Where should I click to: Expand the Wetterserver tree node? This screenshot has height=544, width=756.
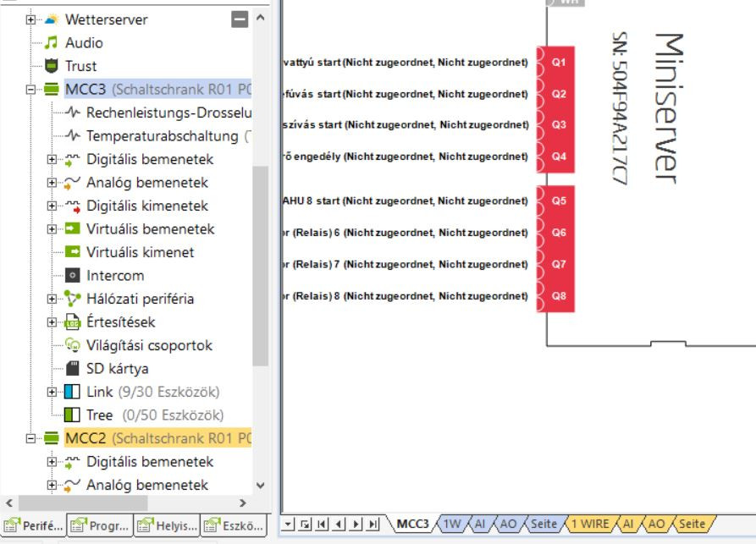pos(30,19)
